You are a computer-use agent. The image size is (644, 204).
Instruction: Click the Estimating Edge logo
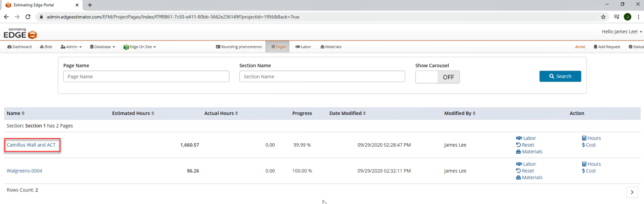pos(20,34)
